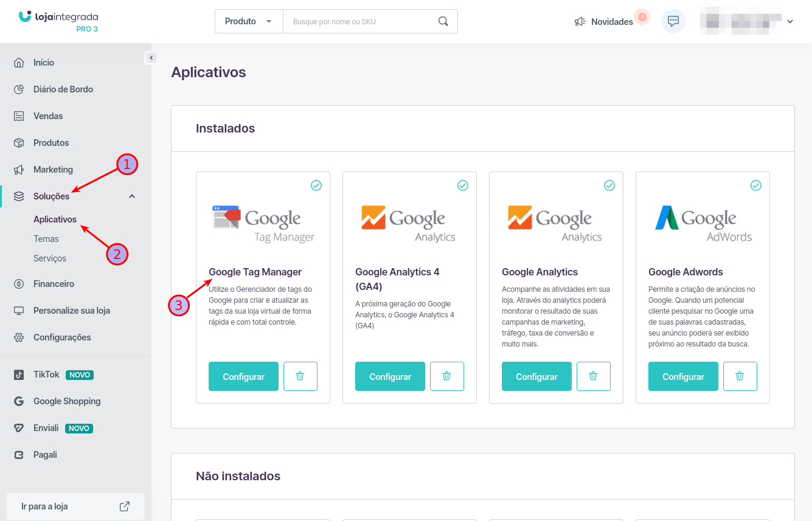Collapse the sidebar with arrow icon
Image resolution: width=812 pixels, height=521 pixels.
click(151, 58)
